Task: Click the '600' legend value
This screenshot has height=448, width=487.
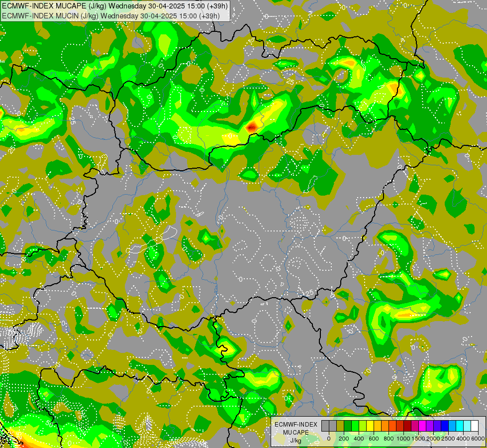Action: point(374,439)
